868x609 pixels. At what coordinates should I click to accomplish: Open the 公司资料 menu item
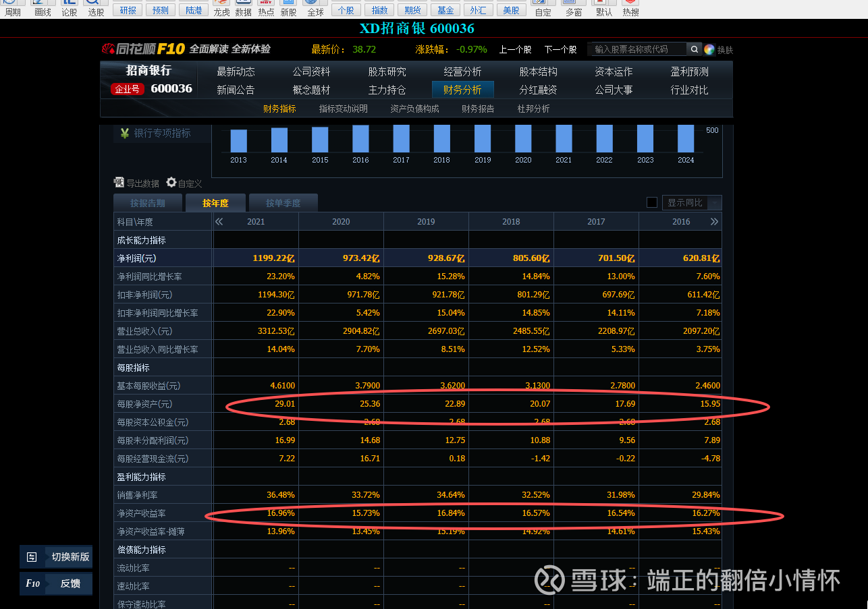coord(311,71)
